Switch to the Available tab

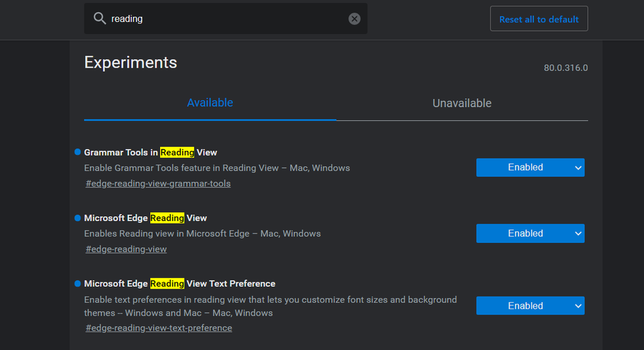pyautogui.click(x=210, y=102)
